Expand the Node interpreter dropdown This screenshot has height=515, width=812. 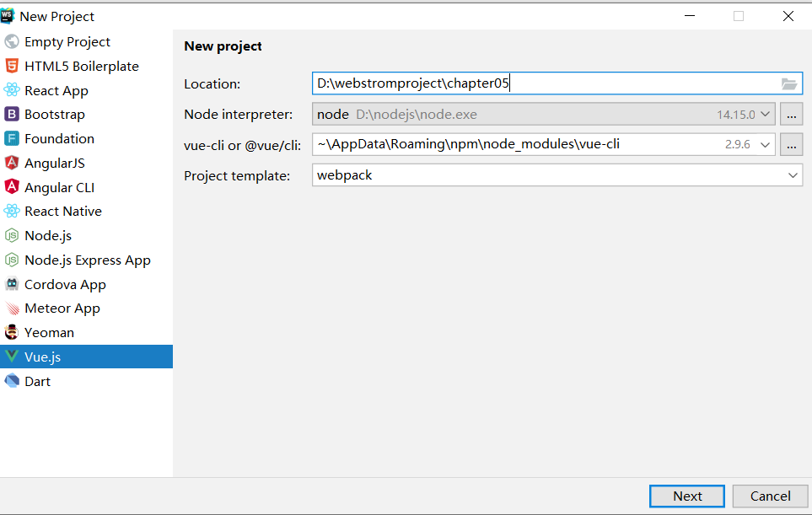click(766, 114)
